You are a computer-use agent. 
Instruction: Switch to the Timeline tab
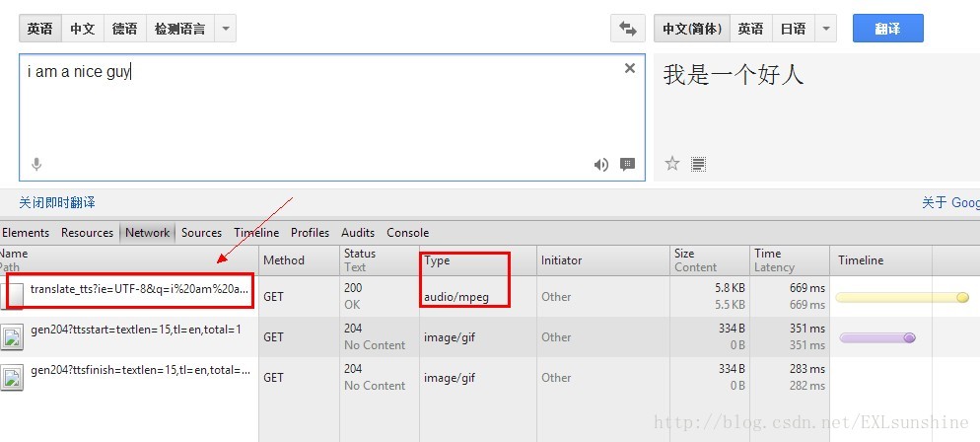pos(256,233)
